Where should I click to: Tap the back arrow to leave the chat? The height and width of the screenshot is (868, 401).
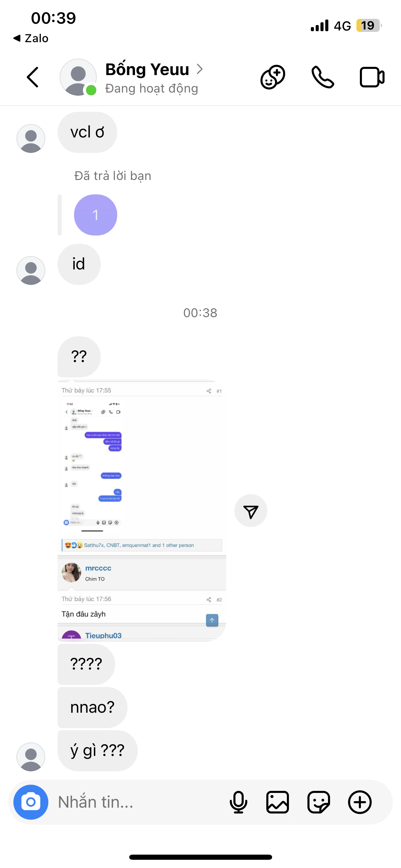click(33, 77)
